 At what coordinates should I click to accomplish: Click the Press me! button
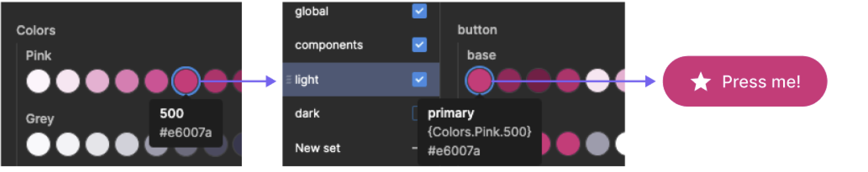745,81
